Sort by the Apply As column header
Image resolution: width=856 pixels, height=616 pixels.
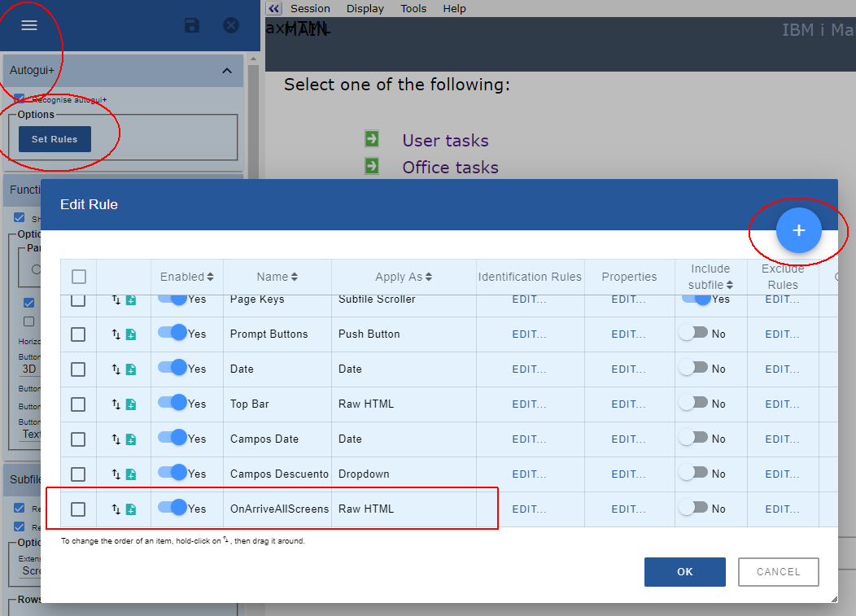[x=403, y=277]
